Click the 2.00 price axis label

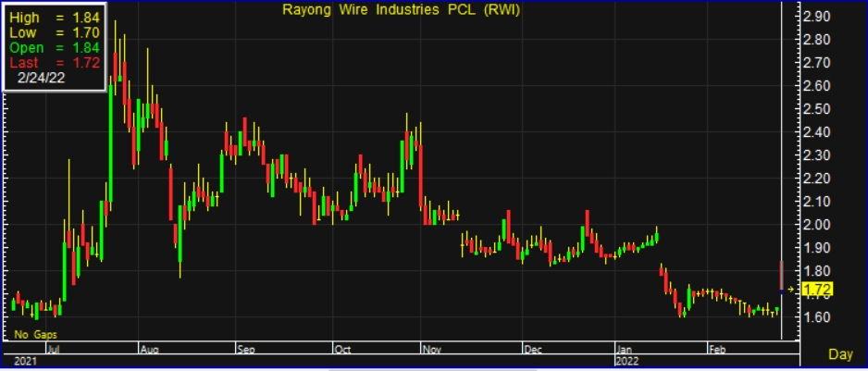816,225
